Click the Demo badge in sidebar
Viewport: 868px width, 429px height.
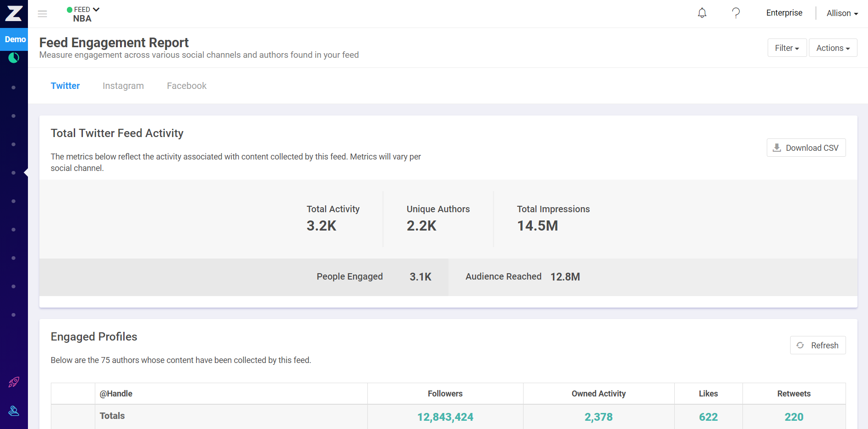15,39
